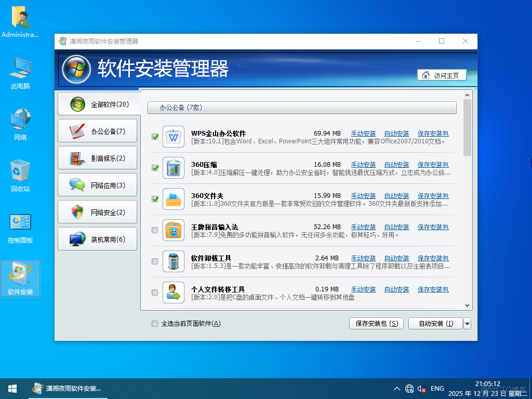Click the WPS金山办公软件 application icon
Image resolution: width=532 pixels, height=399 pixels.
(173, 137)
